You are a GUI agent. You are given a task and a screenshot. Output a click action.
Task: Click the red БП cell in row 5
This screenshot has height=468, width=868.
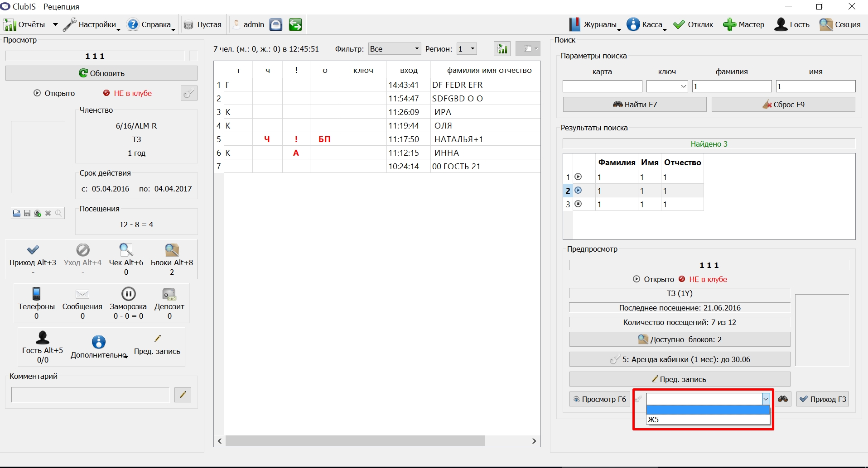(325, 139)
